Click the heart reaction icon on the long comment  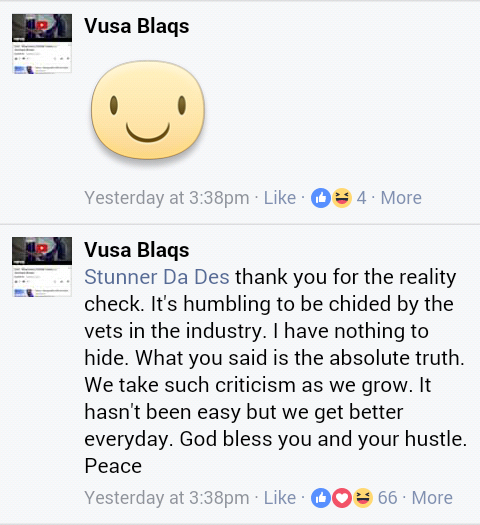click(342, 498)
